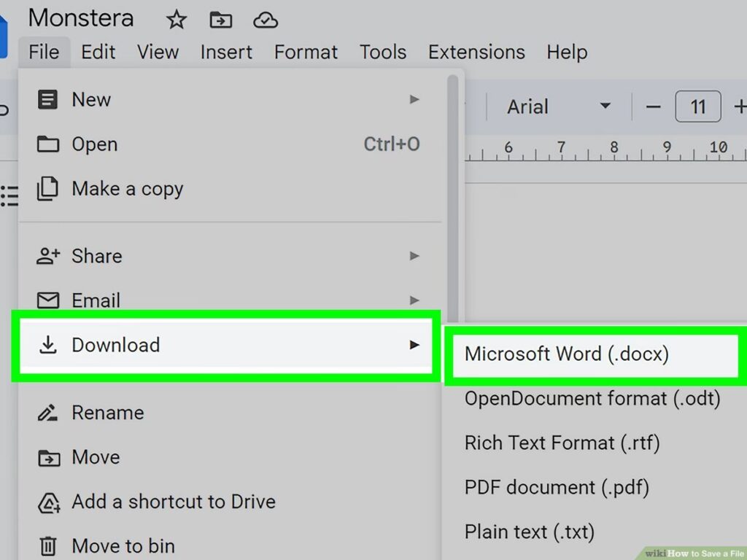Select PDF document (.pdf) option
Image resolution: width=747 pixels, height=560 pixels.
click(x=557, y=488)
